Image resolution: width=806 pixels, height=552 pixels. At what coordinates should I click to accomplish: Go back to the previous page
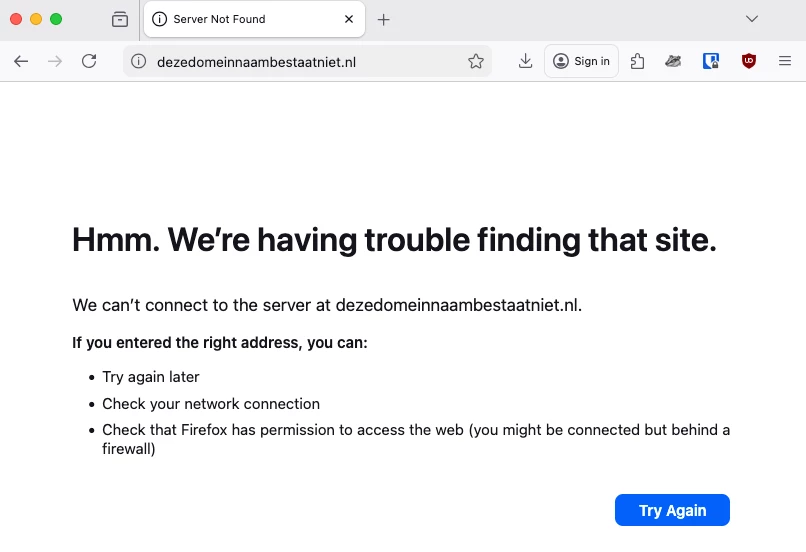coord(21,61)
